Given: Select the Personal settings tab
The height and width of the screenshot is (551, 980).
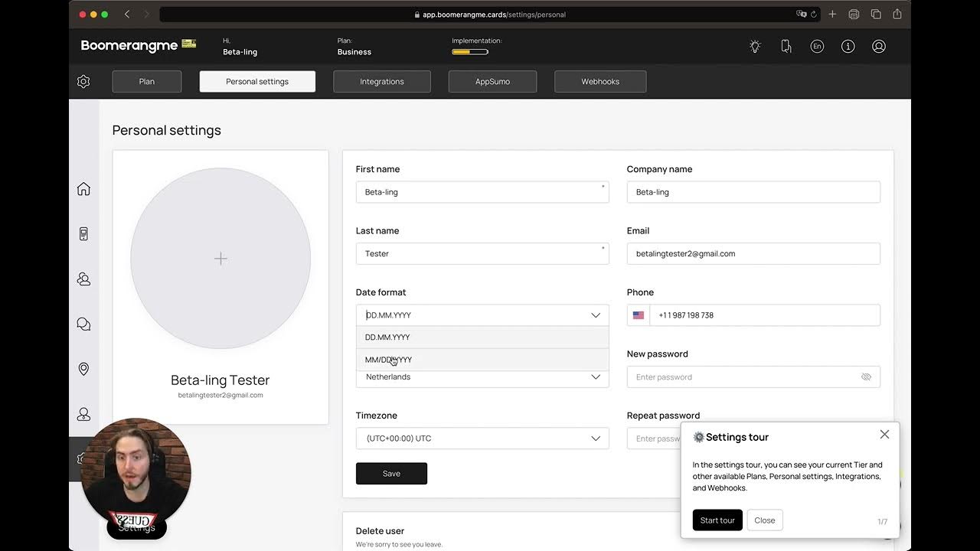Looking at the screenshot, I should click(x=257, y=82).
